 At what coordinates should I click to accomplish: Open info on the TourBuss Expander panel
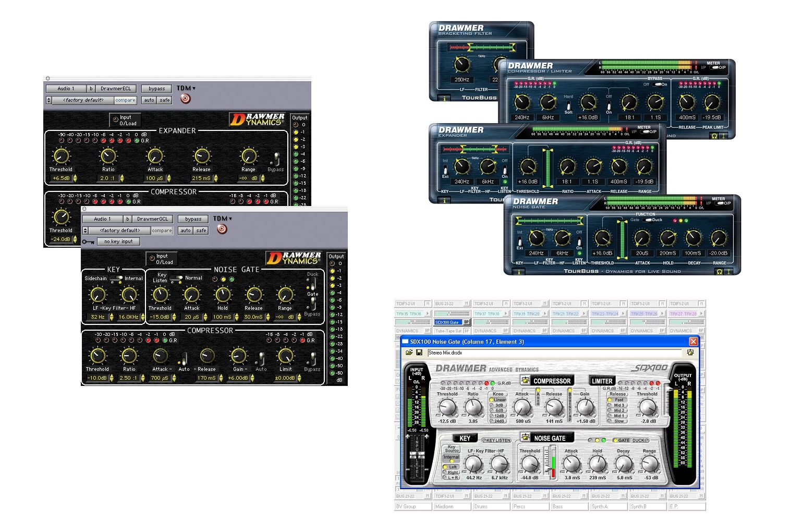point(444,200)
